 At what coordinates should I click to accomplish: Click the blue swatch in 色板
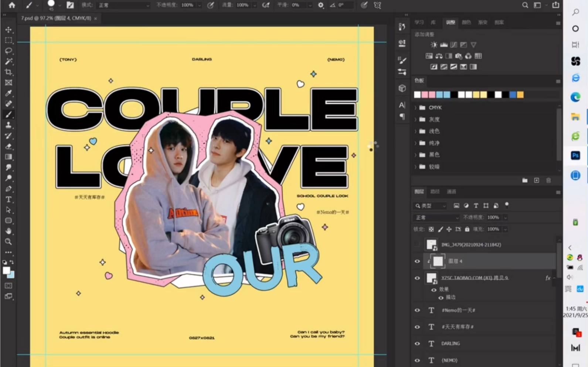coord(513,95)
